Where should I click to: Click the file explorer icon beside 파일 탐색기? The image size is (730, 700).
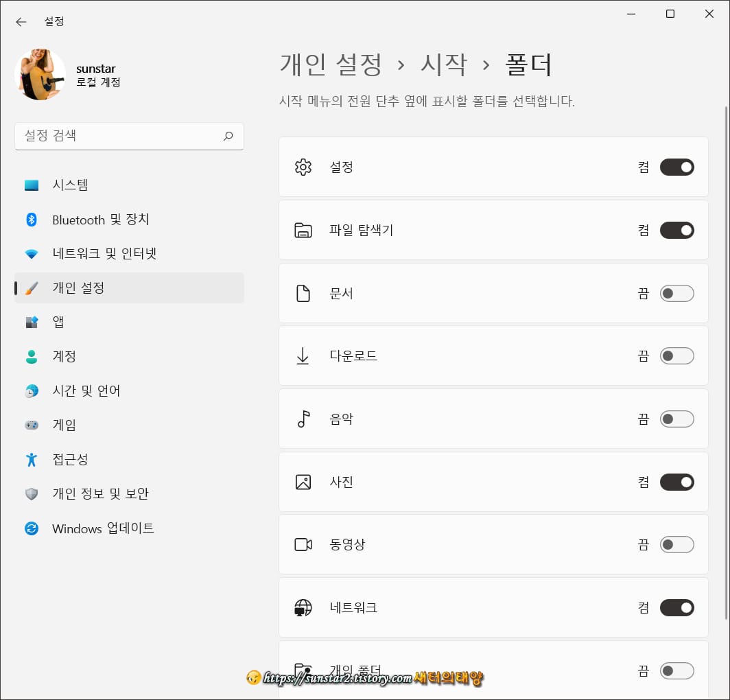click(x=303, y=230)
